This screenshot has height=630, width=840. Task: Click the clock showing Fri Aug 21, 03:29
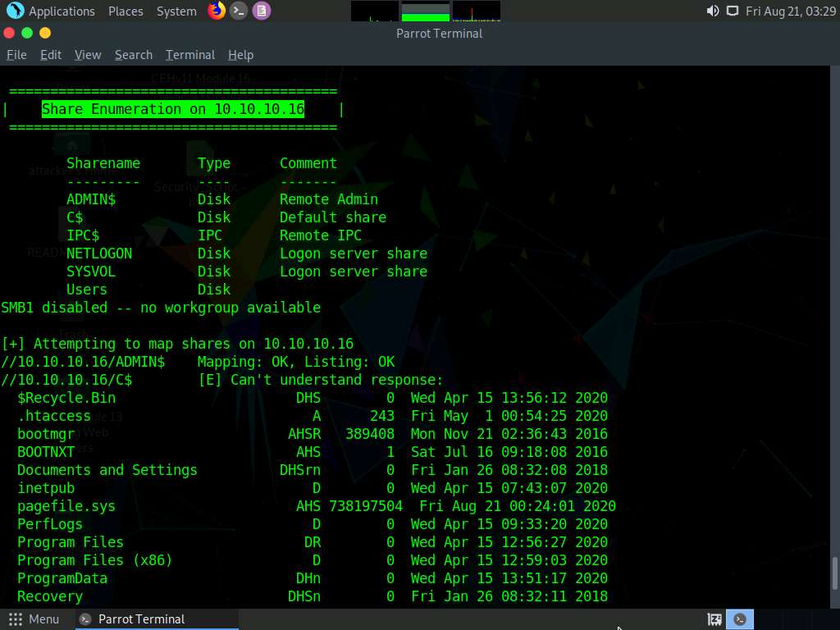(x=791, y=11)
